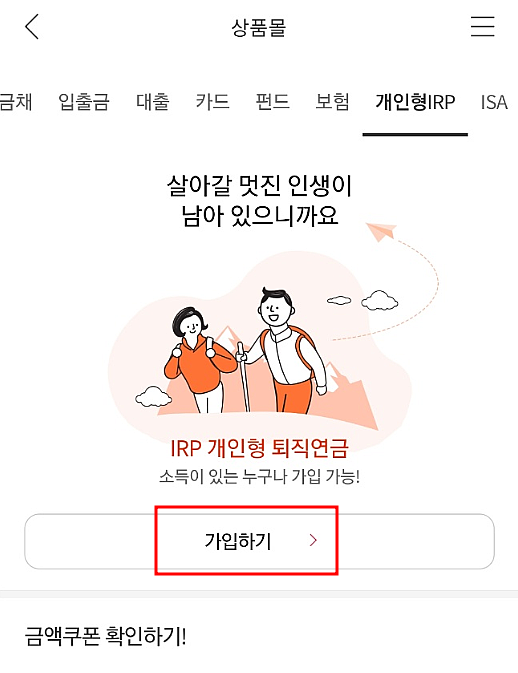
Task: Open the 카드 tab
Action: [x=212, y=102]
